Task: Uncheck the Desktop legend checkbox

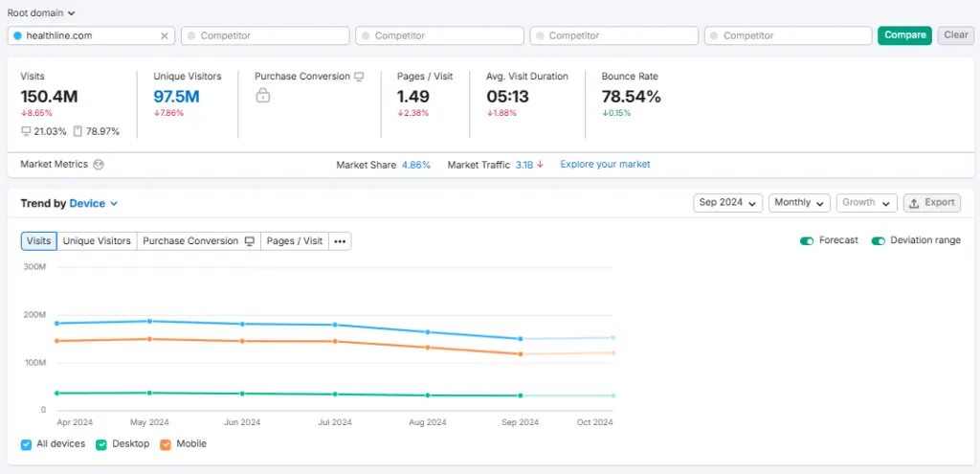Action: [x=101, y=444]
